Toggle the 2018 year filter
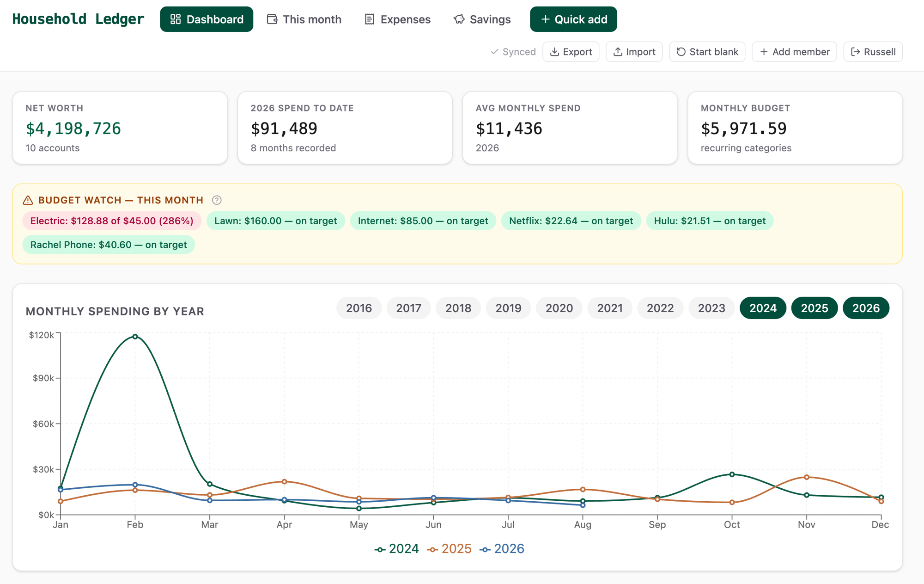Viewport: 924px width, 584px height. point(458,308)
